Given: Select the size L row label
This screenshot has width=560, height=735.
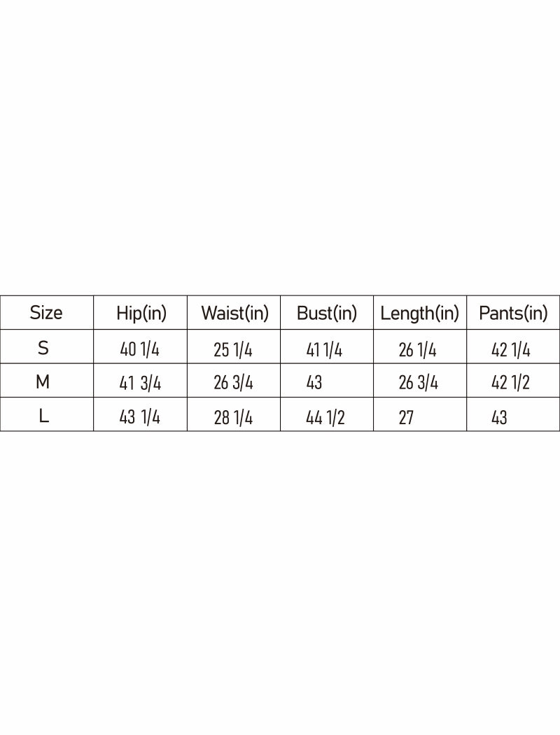Looking at the screenshot, I should [43, 416].
